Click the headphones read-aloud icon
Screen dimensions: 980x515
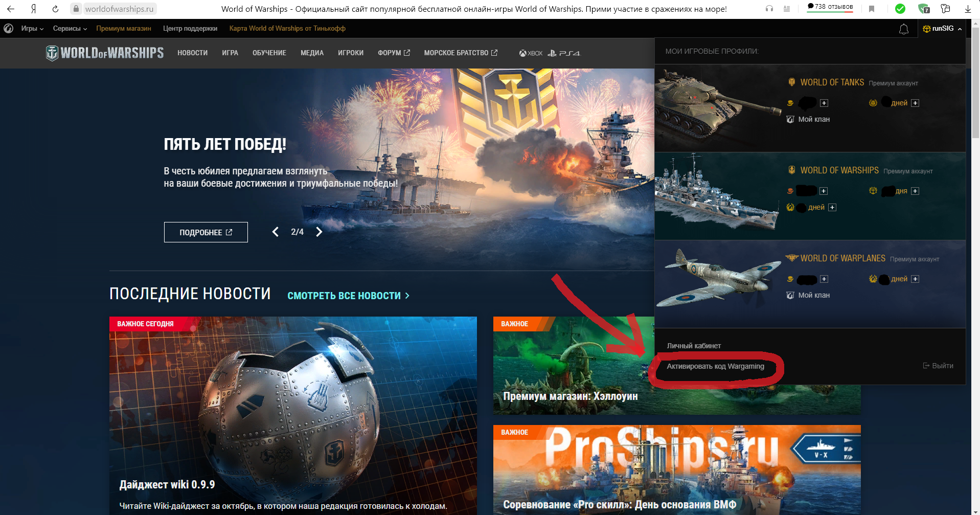pos(769,9)
